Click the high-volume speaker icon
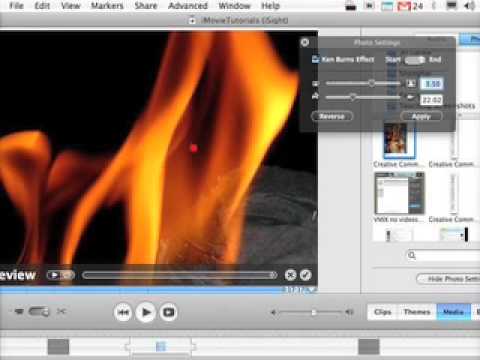The image size is (480, 360). point(349,312)
